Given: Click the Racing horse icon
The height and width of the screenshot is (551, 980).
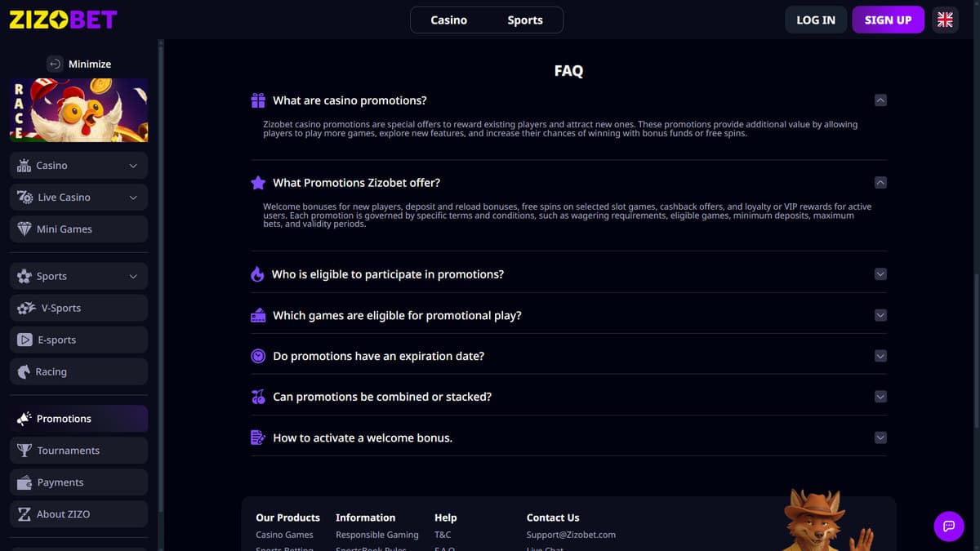Looking at the screenshot, I should tap(24, 371).
